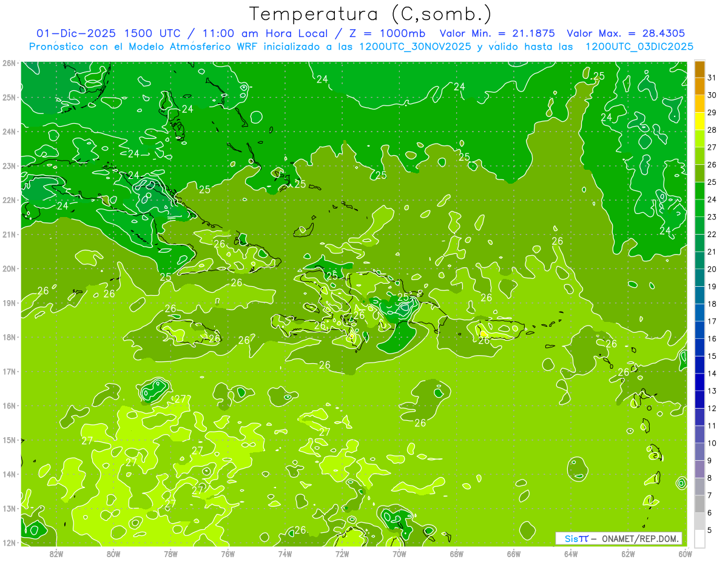
Task: Click the '76W' longitude axis label
Action: 228,554
